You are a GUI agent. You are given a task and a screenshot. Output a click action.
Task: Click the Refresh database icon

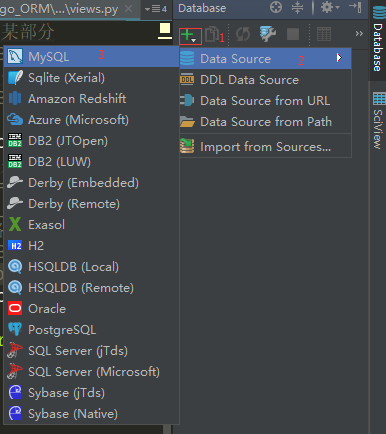(243, 34)
